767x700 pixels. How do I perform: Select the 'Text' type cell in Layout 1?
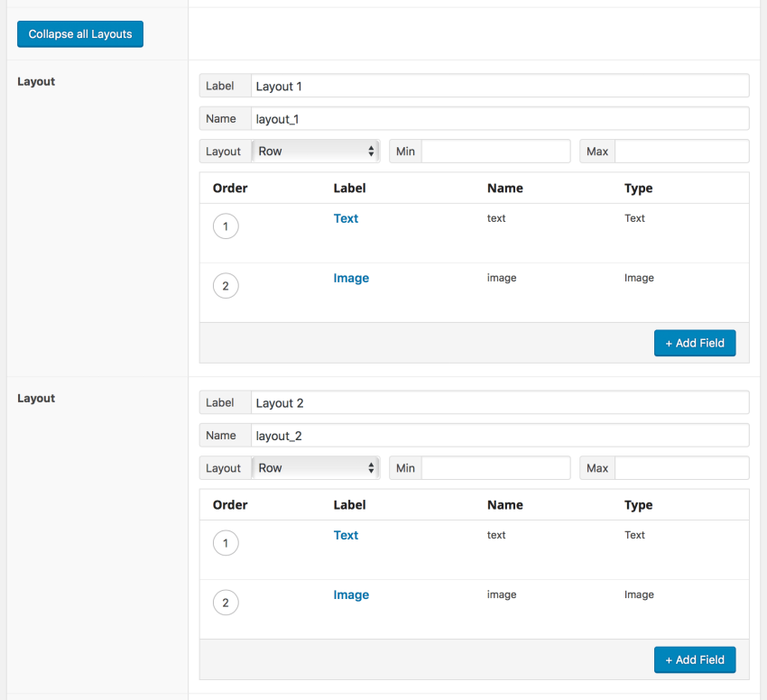point(634,218)
